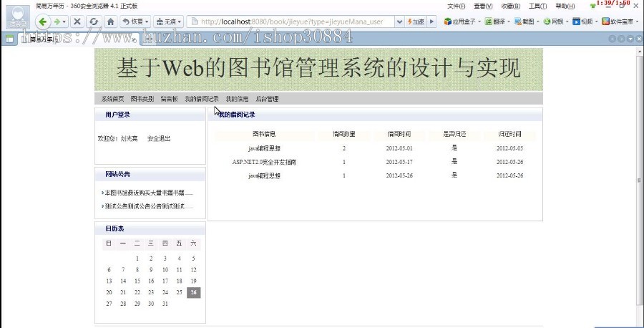Open 我的借阅记录 in the navigation bar

coord(202,99)
